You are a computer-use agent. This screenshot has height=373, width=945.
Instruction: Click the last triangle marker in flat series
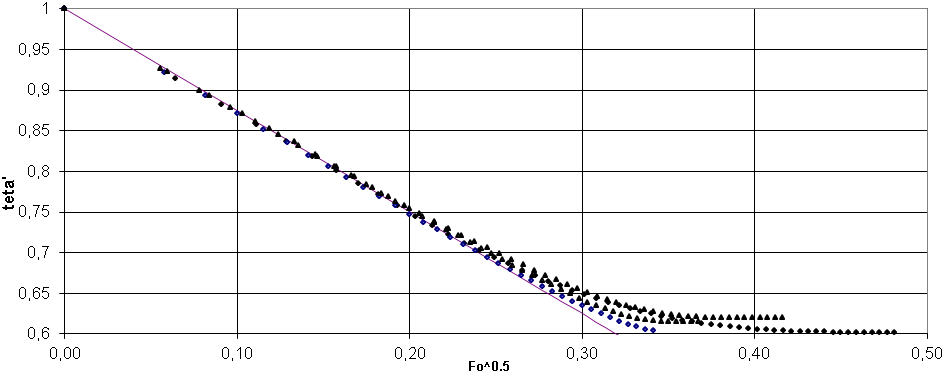click(x=782, y=317)
